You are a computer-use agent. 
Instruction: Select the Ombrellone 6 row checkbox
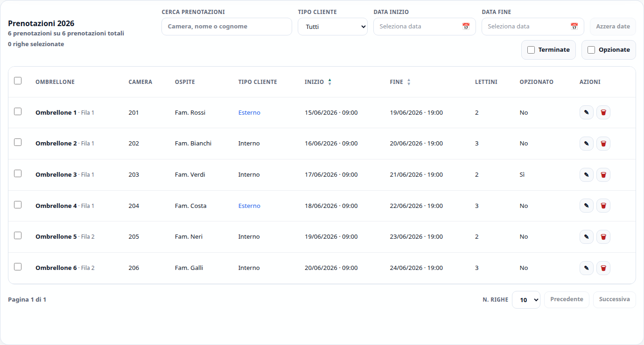click(x=18, y=267)
